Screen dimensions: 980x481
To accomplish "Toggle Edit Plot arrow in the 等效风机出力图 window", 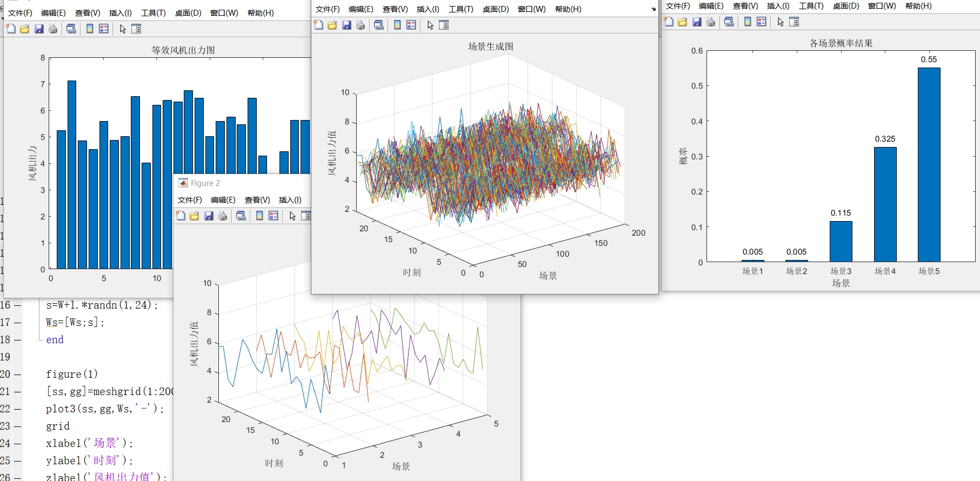I will (x=123, y=29).
